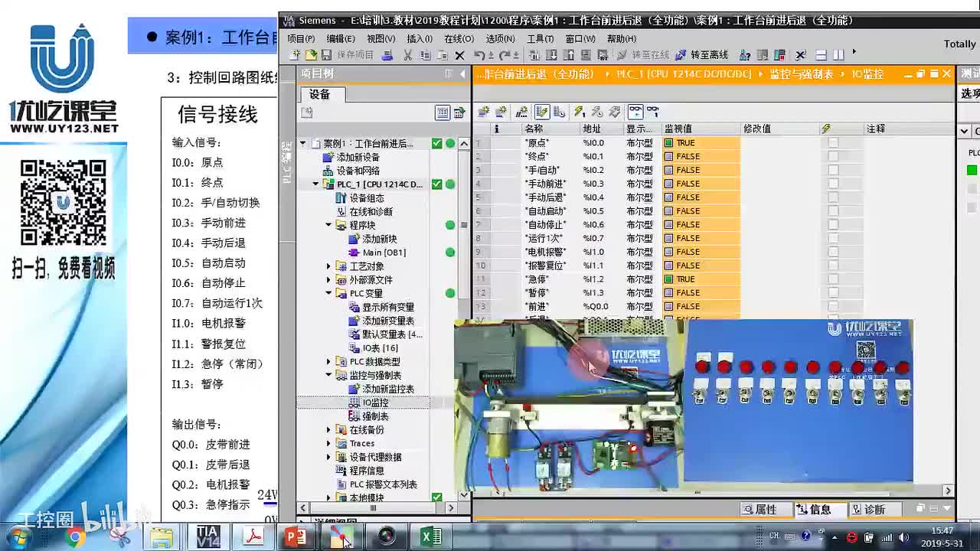This screenshot has height=551, width=980.
Task: Tick the modify checkbox for 自动停止 row
Action: pyautogui.click(x=833, y=225)
